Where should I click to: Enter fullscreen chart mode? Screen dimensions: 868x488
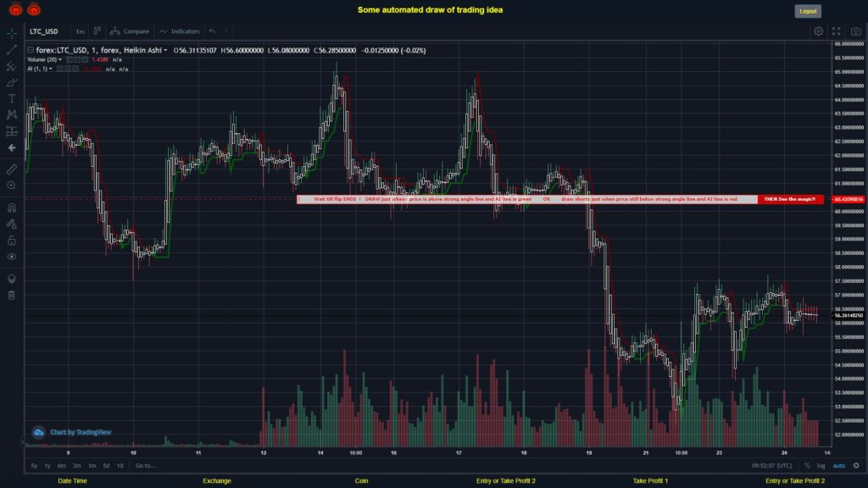click(x=837, y=31)
